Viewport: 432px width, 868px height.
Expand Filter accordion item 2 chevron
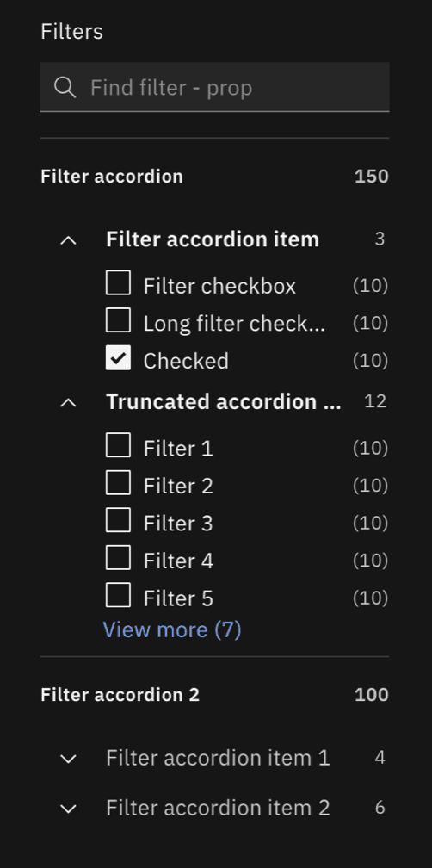(x=68, y=809)
